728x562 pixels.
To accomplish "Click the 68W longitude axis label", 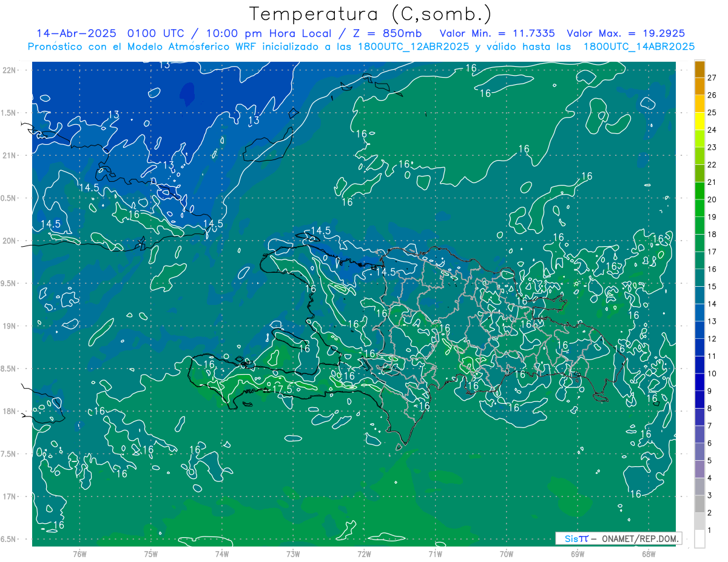I will pos(649,554).
